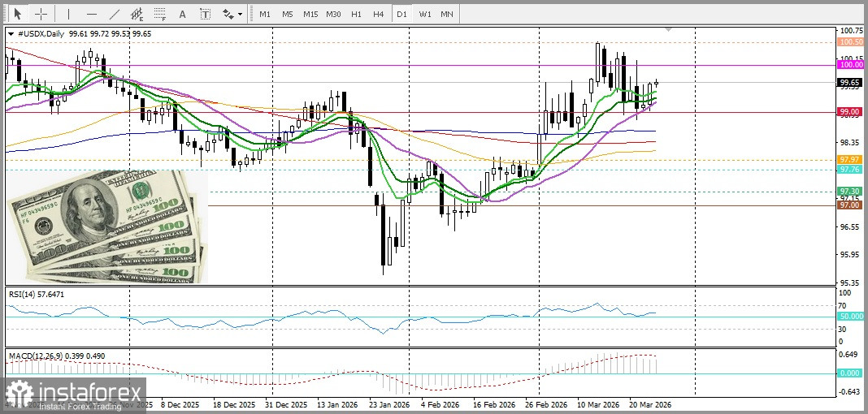Select the horizontal line tool
Image resolution: width=868 pixels, height=414 pixels.
[x=91, y=14]
